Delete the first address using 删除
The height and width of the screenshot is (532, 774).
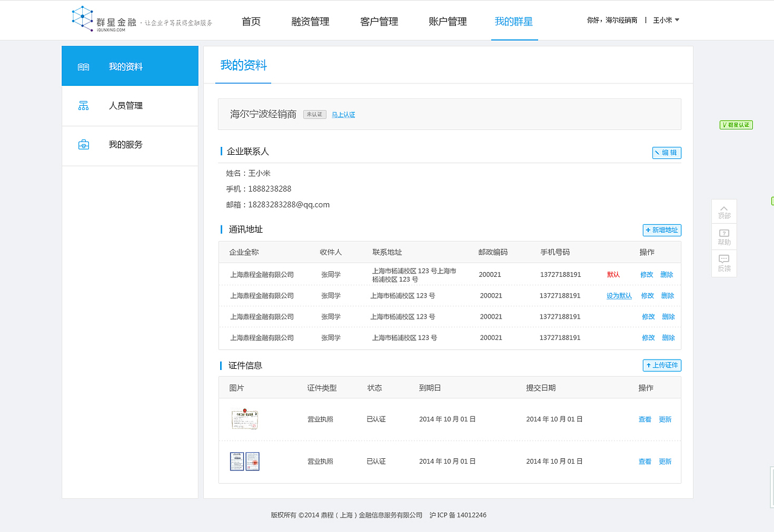(668, 274)
